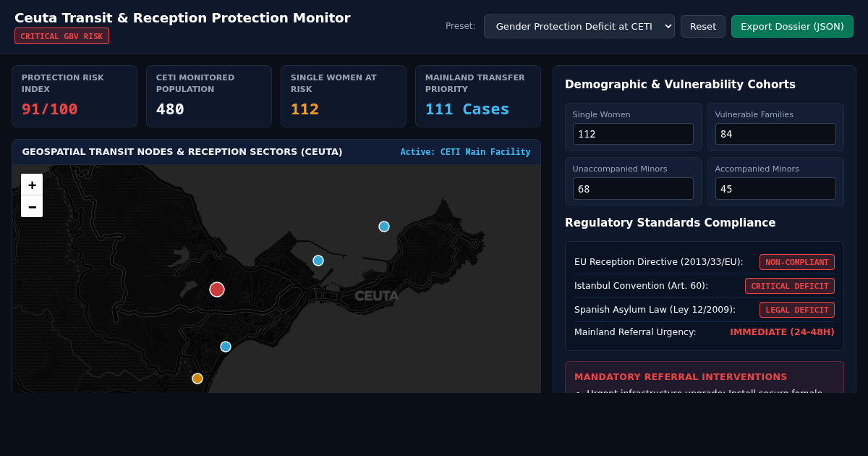
Task: Select the orange map marker
Action: [197, 379]
